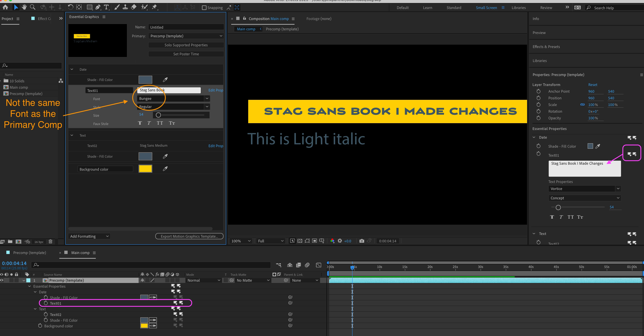The height and width of the screenshot is (336, 644).
Task: Click the yellow Background color swatch
Action: [145, 169]
